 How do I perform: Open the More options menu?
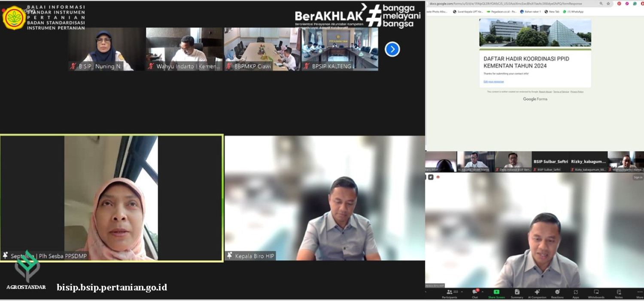point(640,292)
